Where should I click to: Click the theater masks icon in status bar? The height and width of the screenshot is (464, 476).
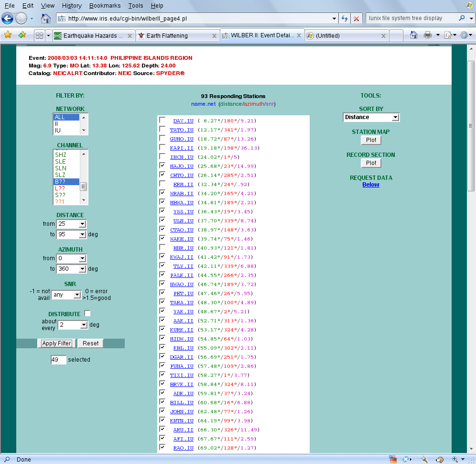(440, 459)
